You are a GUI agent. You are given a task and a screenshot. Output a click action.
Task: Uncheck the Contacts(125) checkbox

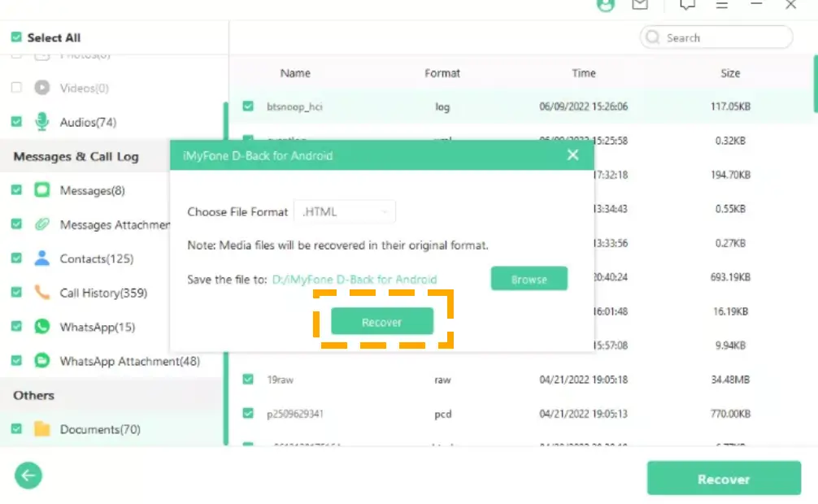16,259
